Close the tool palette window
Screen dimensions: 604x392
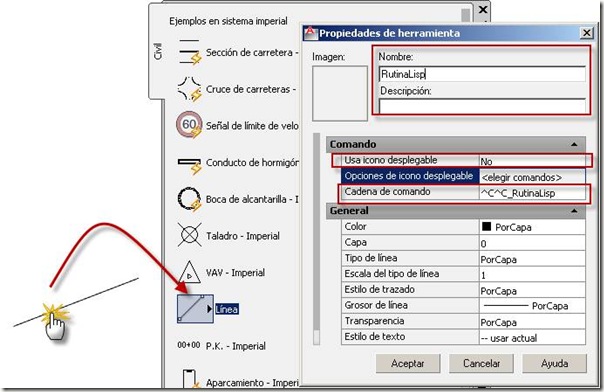pos(483,10)
